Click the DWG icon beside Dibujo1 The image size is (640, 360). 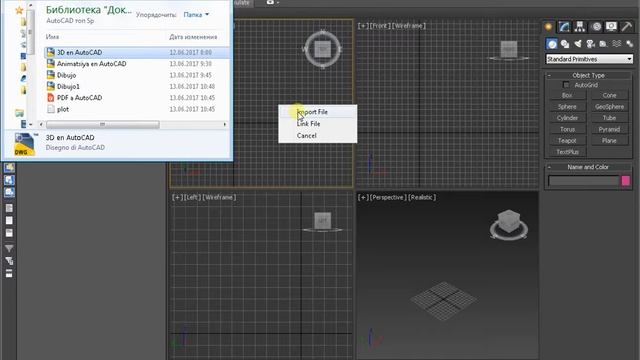(x=51, y=86)
